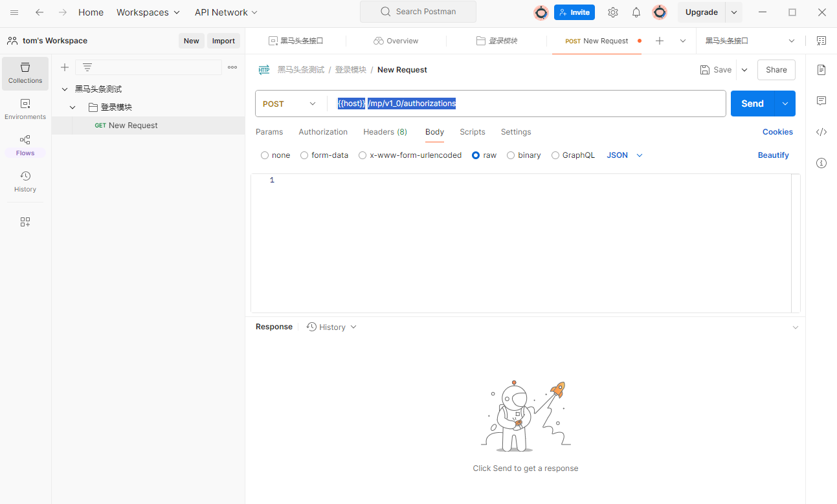The height and width of the screenshot is (504, 837).
Task: Go forward with the right arrow
Action: pos(63,12)
